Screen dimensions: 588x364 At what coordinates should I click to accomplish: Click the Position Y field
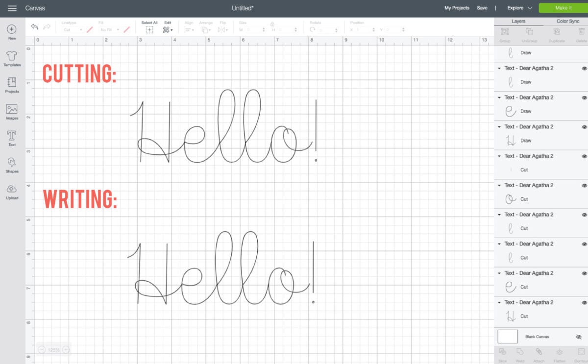pyautogui.click(x=395, y=30)
